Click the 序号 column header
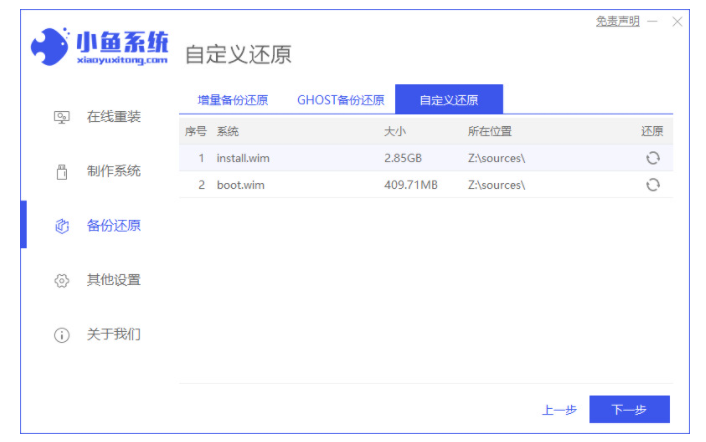Screen dimensions: 706x442 195,131
